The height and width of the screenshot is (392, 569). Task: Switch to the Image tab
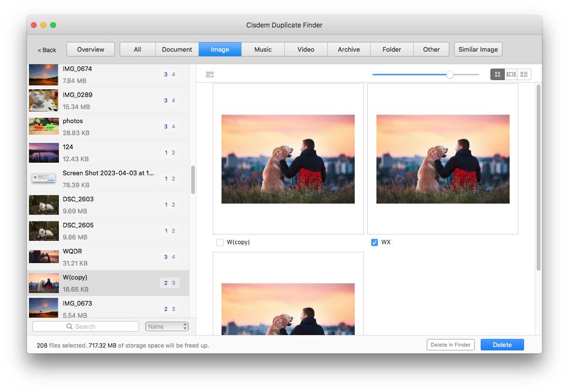tap(220, 49)
